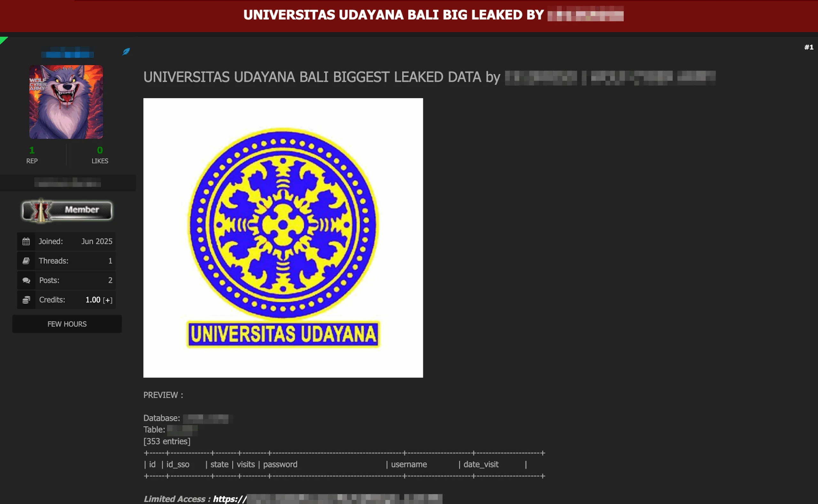Click the [+] next to Credits 1.00
The image size is (818, 504).
[x=107, y=300]
